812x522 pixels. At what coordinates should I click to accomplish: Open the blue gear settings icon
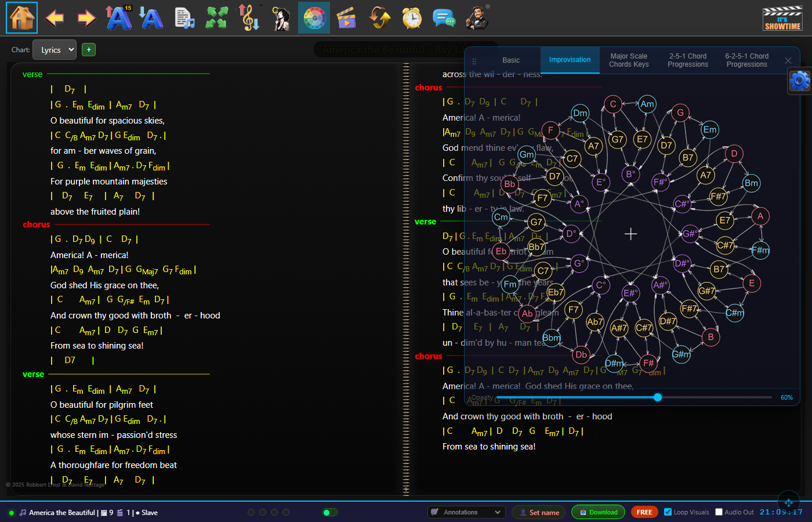[x=799, y=80]
